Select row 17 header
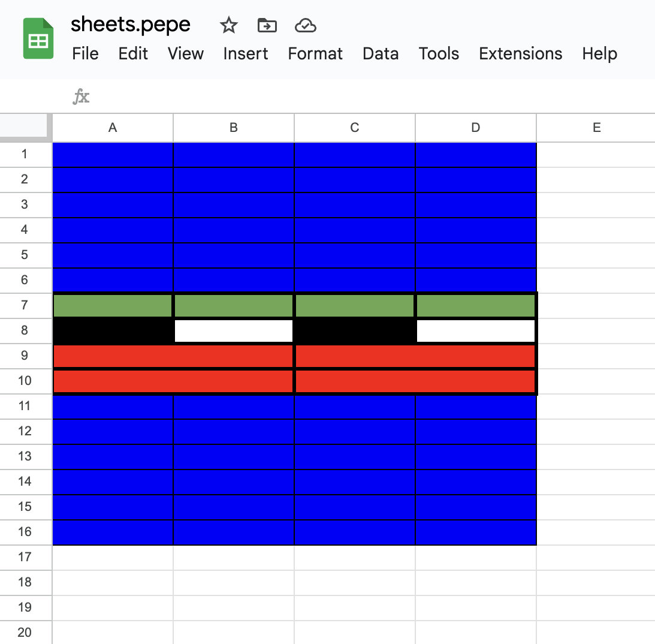Image resolution: width=655 pixels, height=644 pixels. point(26,558)
